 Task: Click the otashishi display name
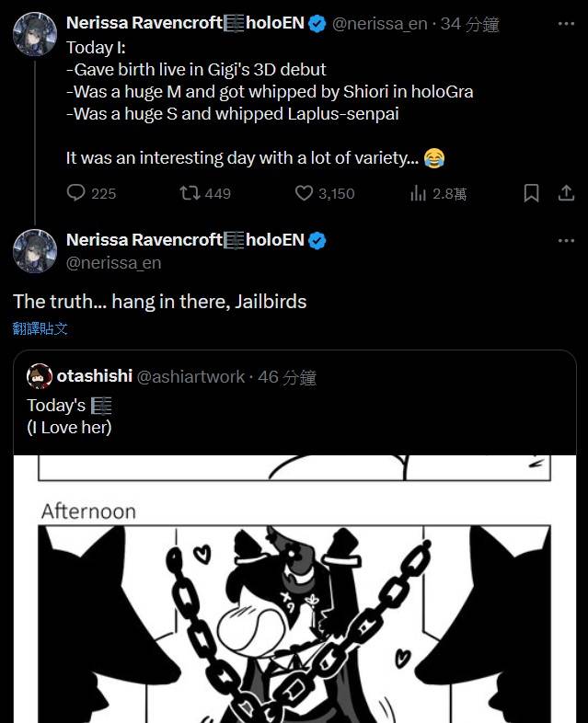coord(94,376)
